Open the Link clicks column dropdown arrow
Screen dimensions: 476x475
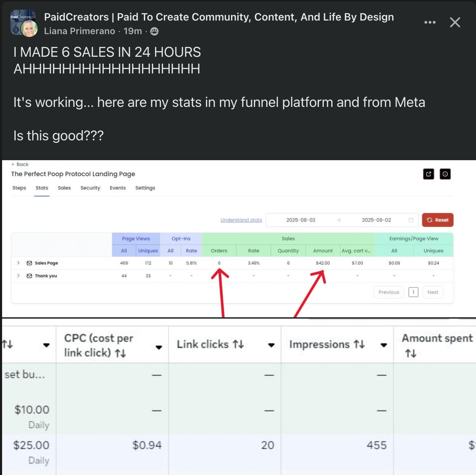pos(271,345)
